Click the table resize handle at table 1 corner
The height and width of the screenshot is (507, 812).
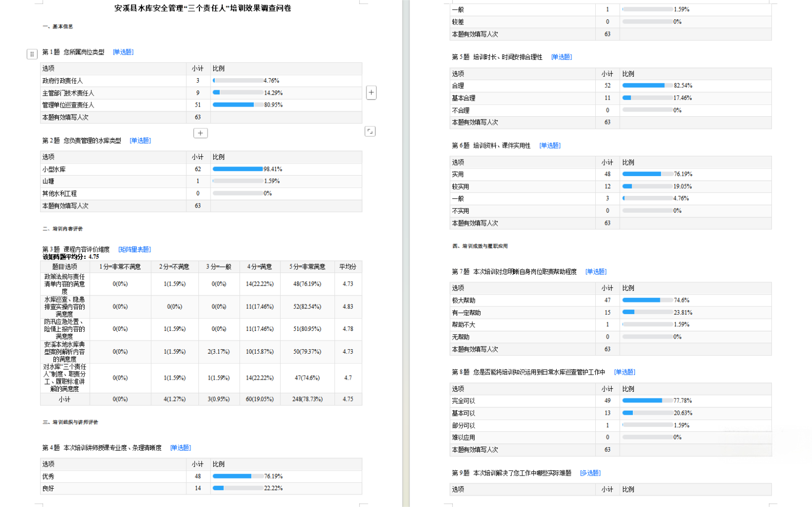pyautogui.click(x=370, y=131)
